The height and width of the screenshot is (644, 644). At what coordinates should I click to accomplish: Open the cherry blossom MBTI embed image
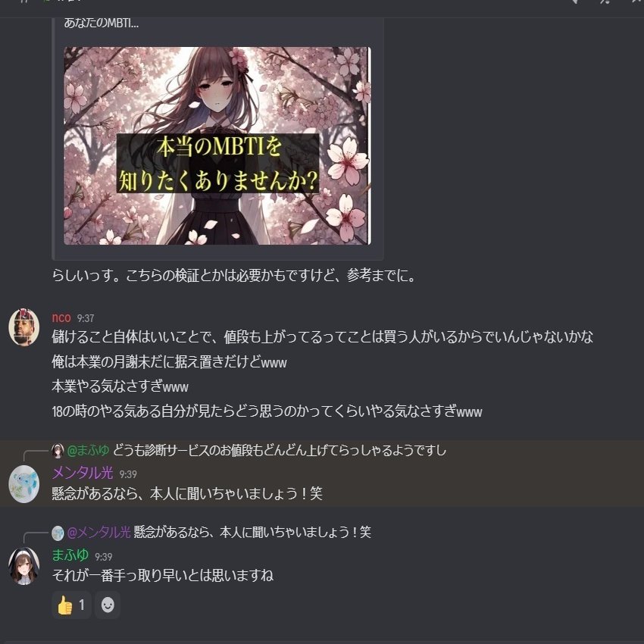point(217,145)
